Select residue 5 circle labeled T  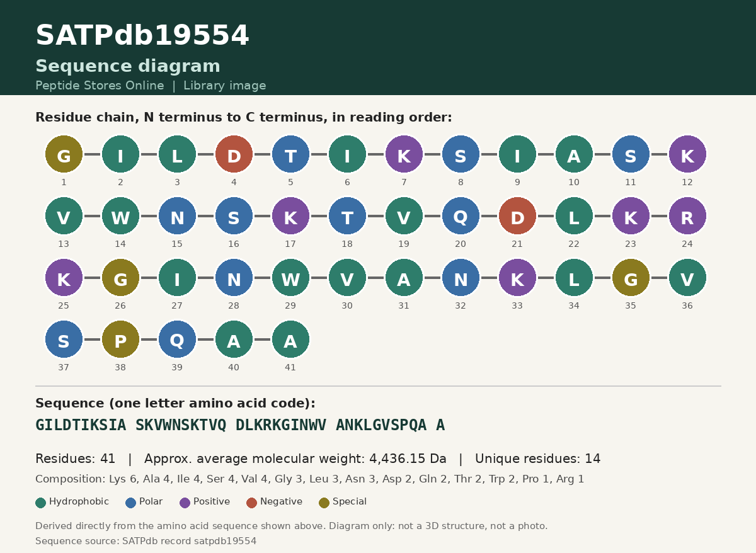point(290,154)
